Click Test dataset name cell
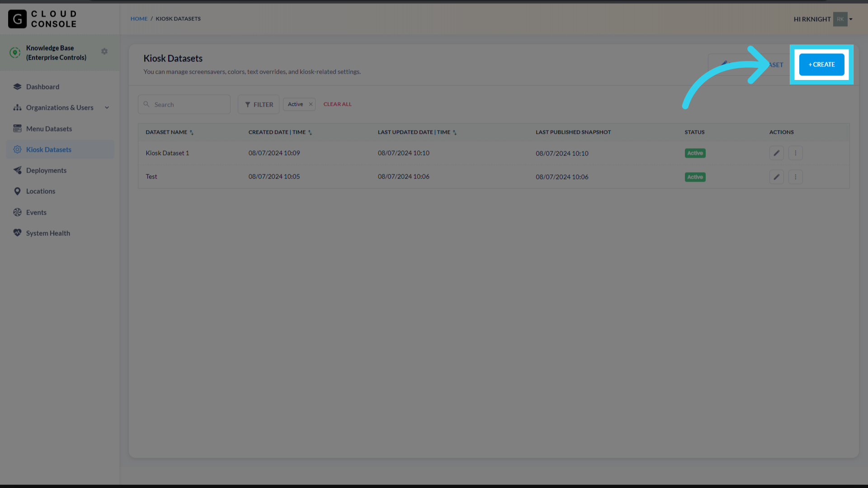Screen dimensions: 868x488 (x=151, y=177)
